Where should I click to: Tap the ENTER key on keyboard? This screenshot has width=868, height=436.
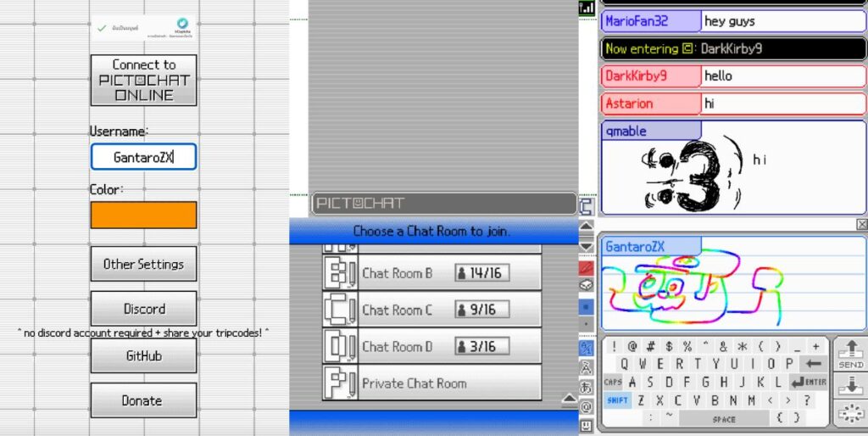[x=809, y=383]
